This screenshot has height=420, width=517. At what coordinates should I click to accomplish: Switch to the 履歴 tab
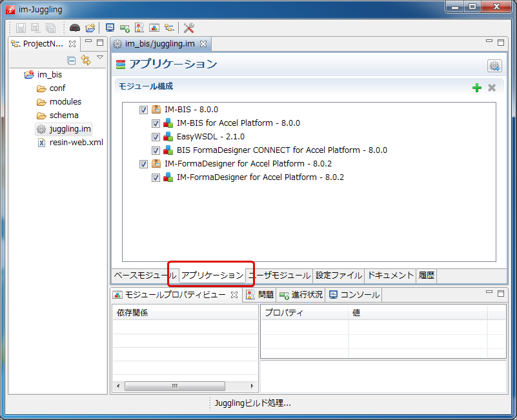pos(427,275)
